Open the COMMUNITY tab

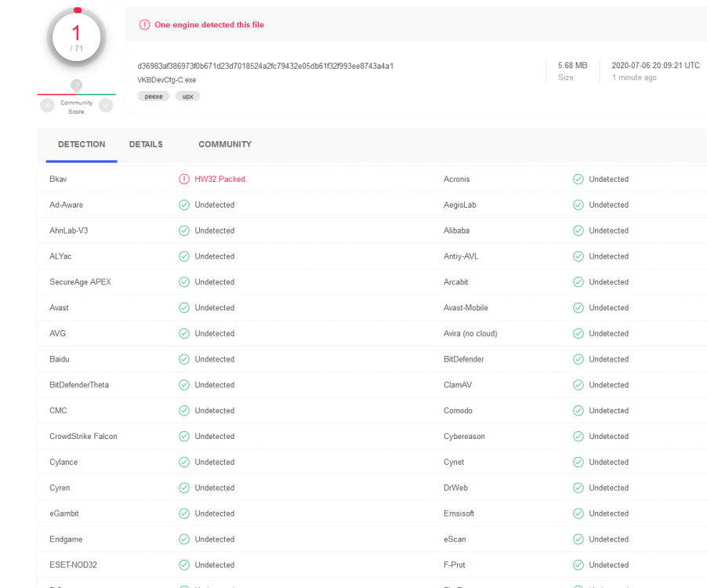coord(225,144)
